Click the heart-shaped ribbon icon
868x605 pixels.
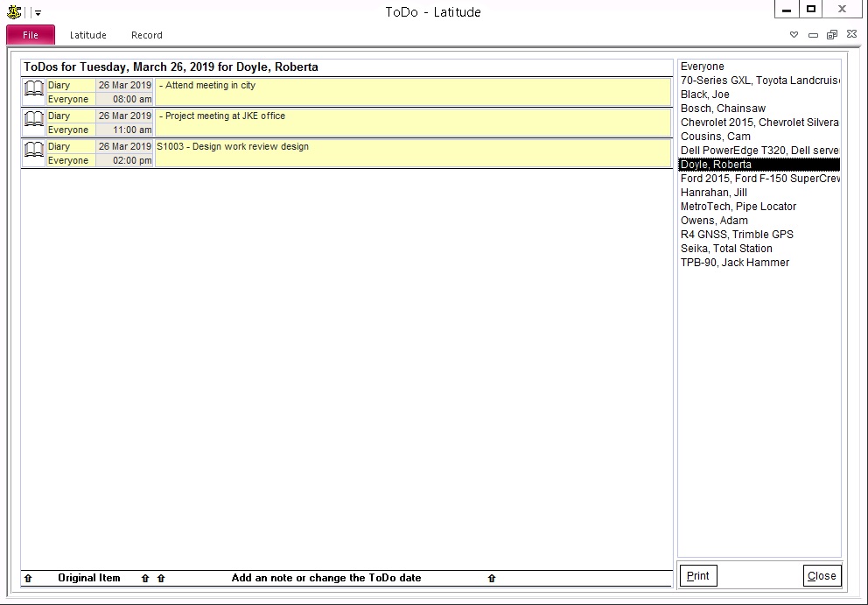[794, 35]
